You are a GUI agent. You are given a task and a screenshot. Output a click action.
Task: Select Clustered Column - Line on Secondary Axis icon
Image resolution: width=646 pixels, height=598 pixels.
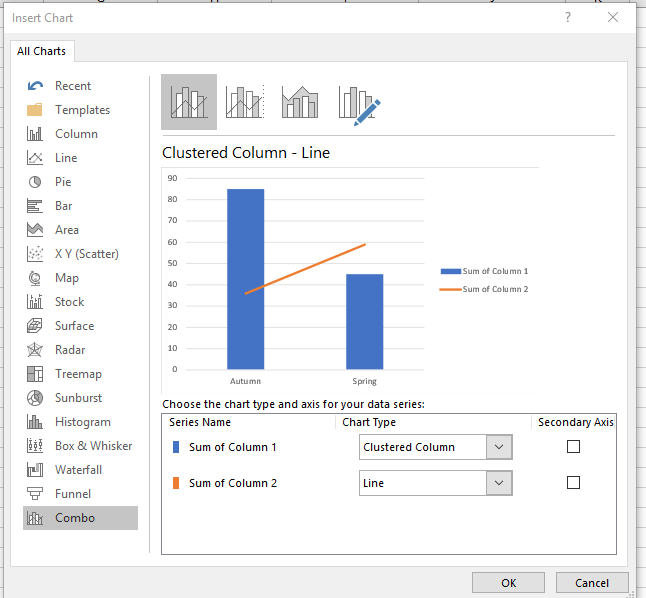[245, 102]
